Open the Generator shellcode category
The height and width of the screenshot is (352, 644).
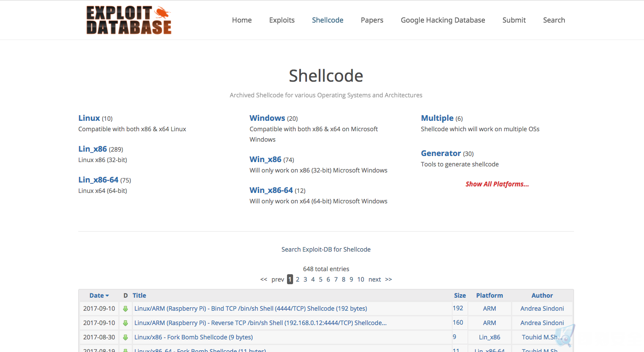[x=441, y=153]
